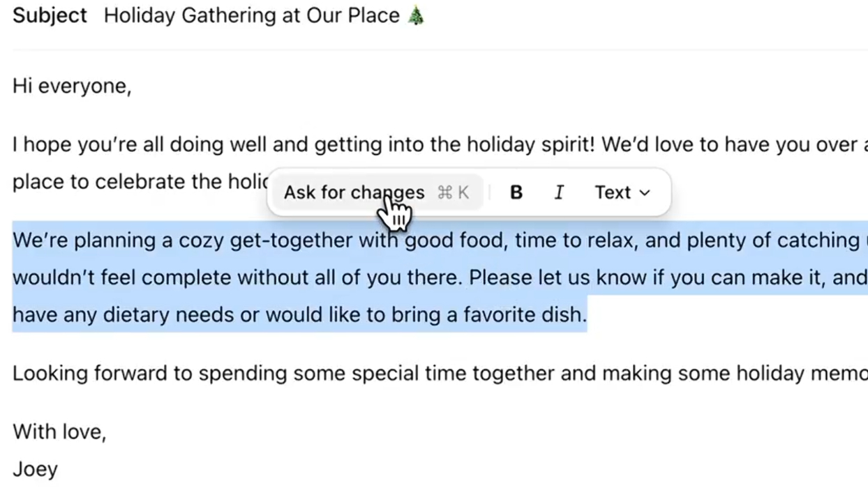
Task: Click the "With love," closing line
Action: 59,432
